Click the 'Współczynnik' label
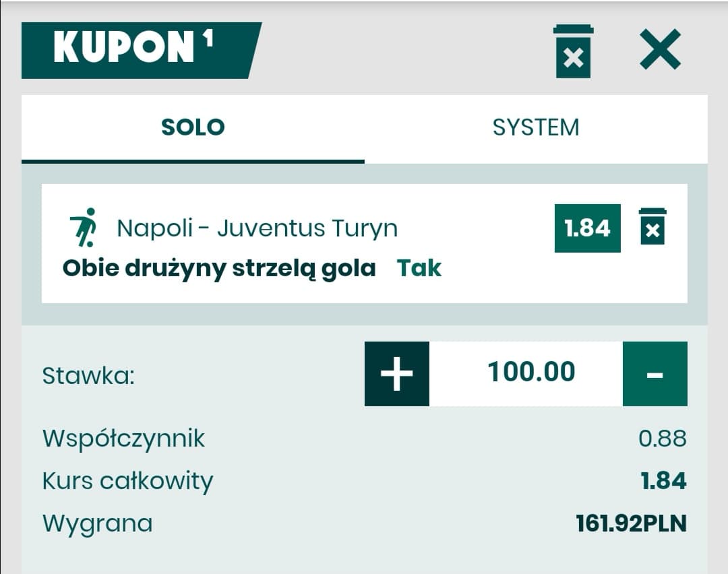This screenshot has width=728, height=574. point(123,439)
